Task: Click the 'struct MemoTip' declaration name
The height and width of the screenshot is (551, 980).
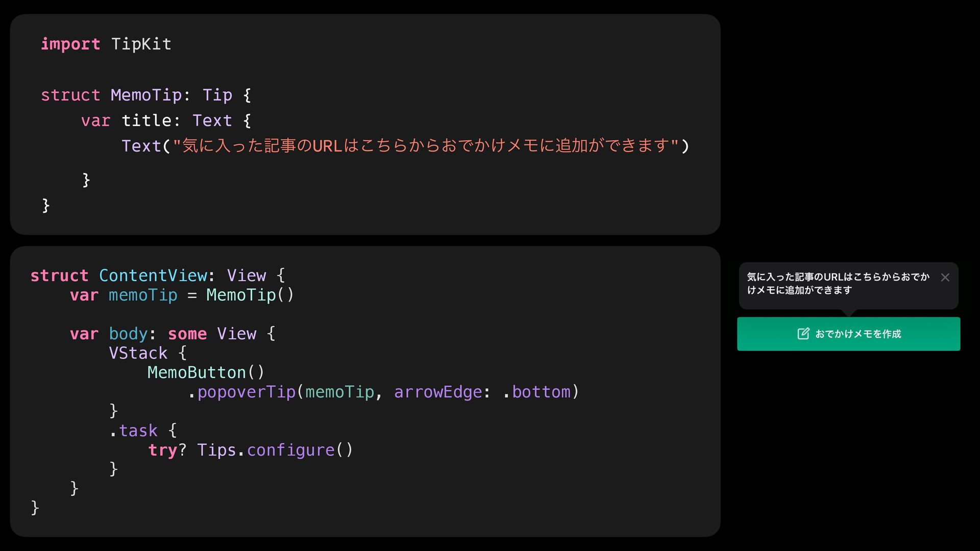Action: tap(146, 95)
